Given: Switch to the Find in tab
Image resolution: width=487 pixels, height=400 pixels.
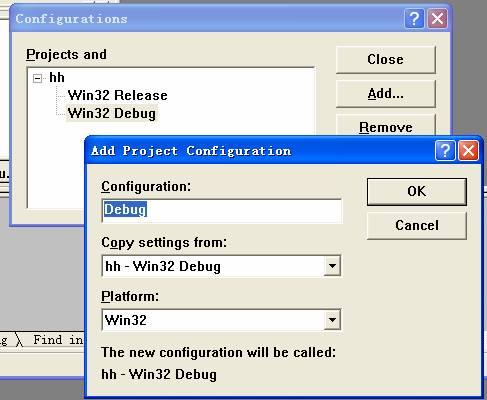Looking at the screenshot, I should point(58,340).
